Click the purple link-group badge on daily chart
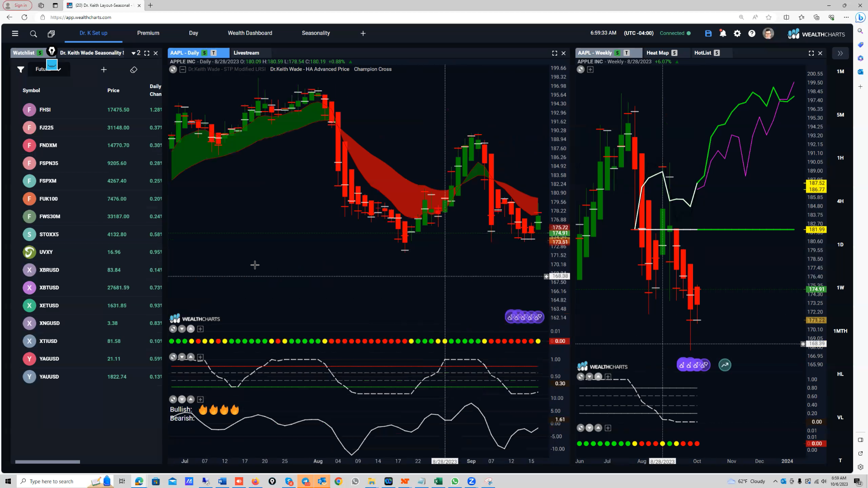This screenshot has width=868, height=488. tap(524, 317)
